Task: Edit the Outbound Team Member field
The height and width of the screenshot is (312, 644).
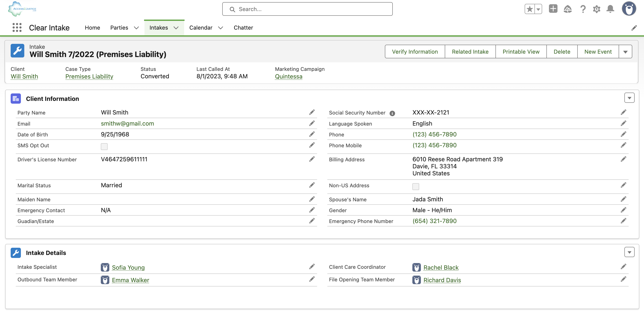Action: [312, 279]
